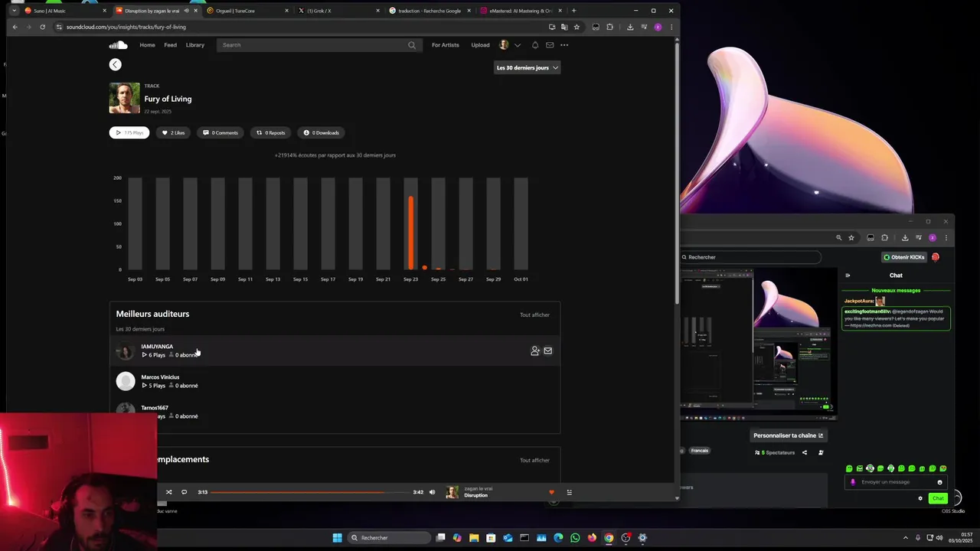
Task: Go to SoundCloud Home
Action: click(147, 45)
